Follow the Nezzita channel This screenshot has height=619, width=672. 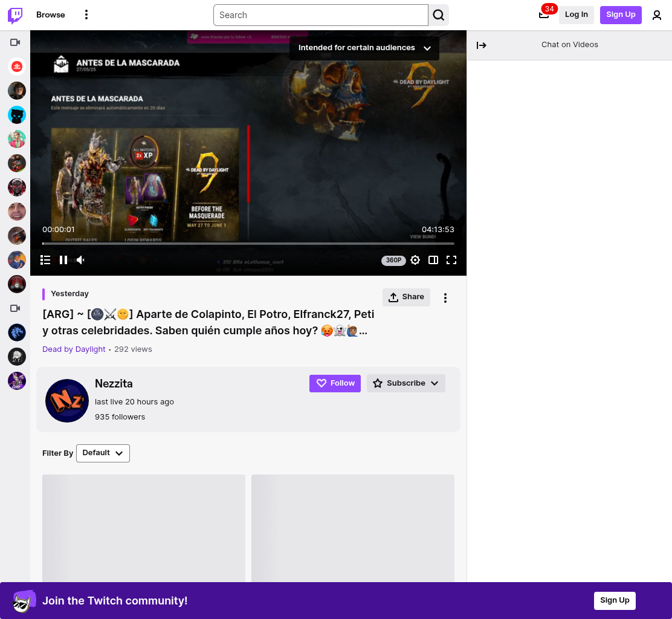point(335,383)
